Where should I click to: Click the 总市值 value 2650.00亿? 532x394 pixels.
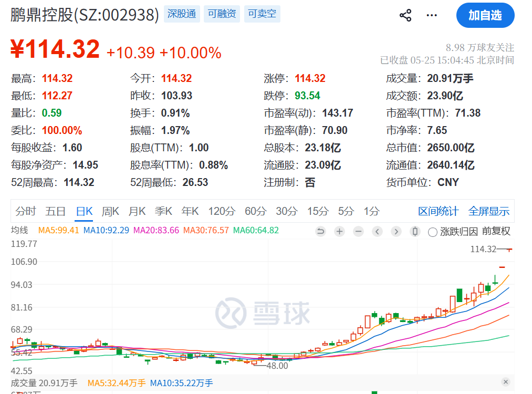451,148
